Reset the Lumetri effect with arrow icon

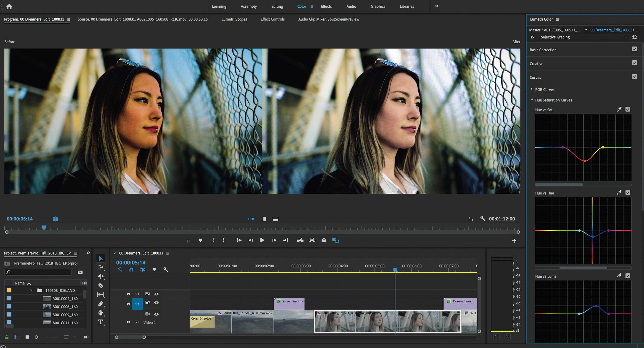pyautogui.click(x=635, y=37)
